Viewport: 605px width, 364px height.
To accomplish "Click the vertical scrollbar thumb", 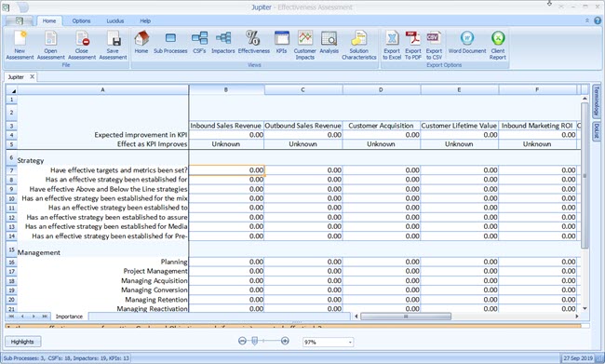I will pos(585,176).
